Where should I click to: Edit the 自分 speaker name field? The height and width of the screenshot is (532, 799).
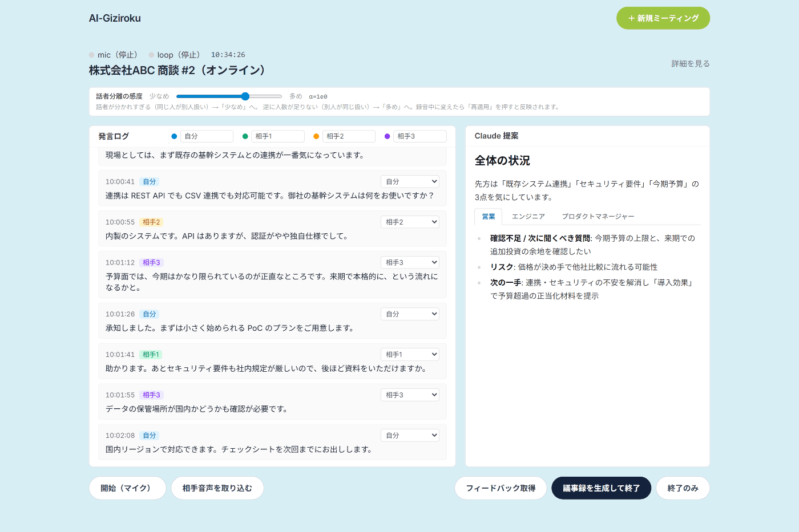(x=207, y=136)
